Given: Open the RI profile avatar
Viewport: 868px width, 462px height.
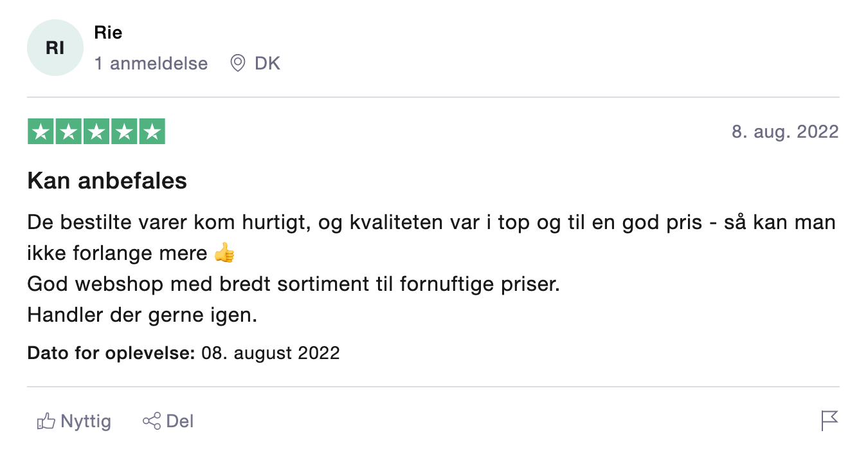Looking at the screenshot, I should click(55, 48).
